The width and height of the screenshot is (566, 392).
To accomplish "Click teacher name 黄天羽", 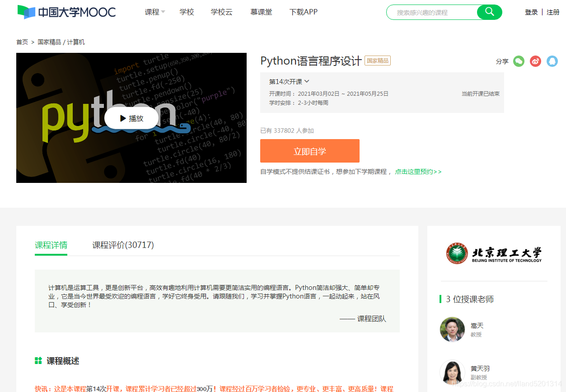I will pos(480,369).
